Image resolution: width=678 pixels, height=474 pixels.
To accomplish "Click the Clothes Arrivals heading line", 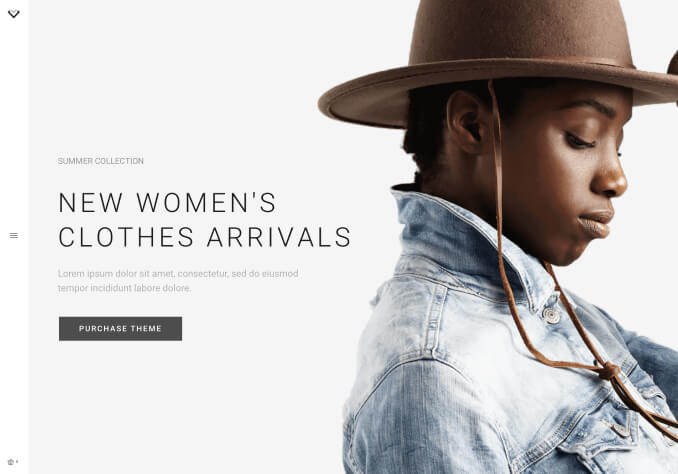I will 205,237.
